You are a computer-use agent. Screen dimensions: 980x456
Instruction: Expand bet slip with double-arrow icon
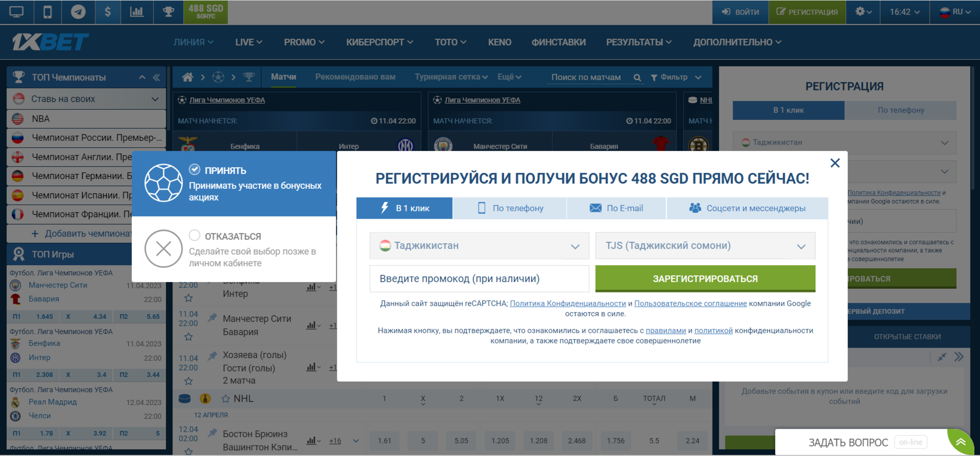[x=959, y=357]
